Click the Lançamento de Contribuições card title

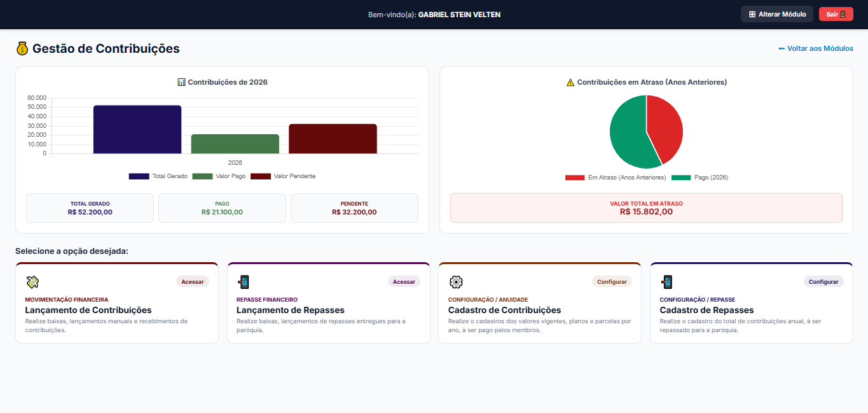(88, 310)
